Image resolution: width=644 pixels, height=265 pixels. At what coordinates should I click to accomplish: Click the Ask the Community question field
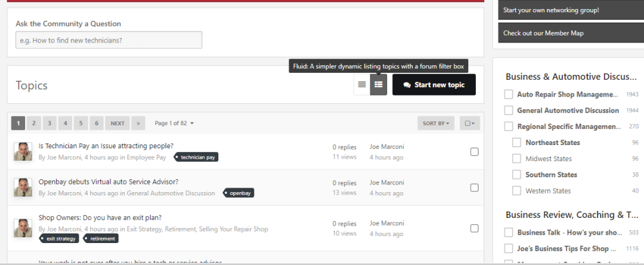point(109,40)
